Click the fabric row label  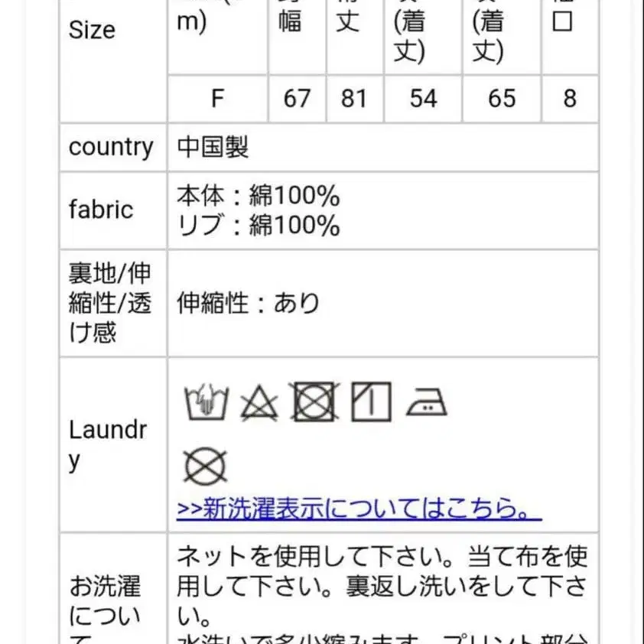click(x=101, y=210)
